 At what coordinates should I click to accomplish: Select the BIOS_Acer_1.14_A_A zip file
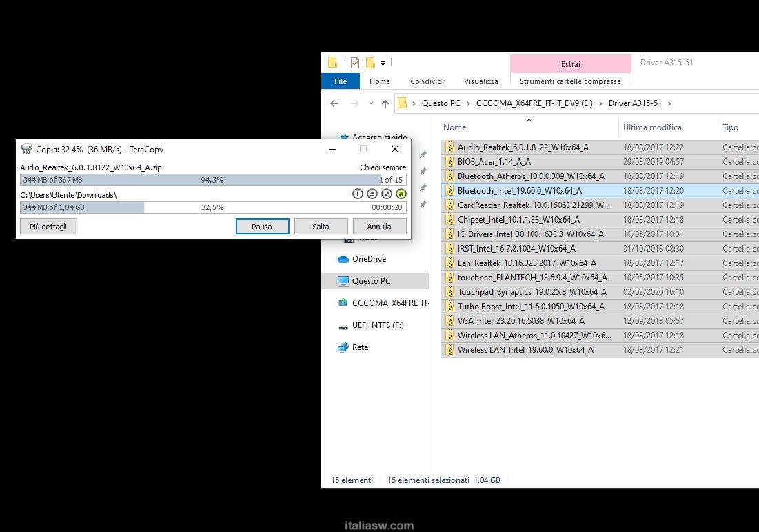pyautogui.click(x=494, y=162)
